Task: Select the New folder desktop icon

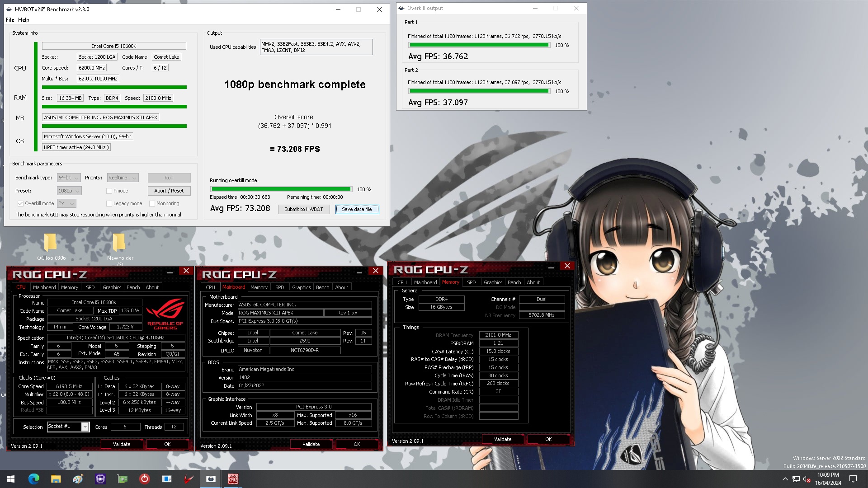Action: tap(120, 249)
